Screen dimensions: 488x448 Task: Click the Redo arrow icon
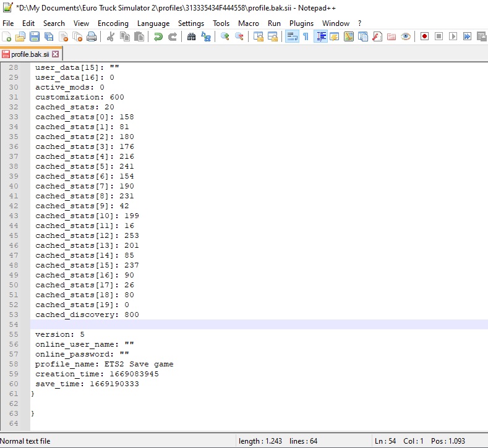(173, 36)
